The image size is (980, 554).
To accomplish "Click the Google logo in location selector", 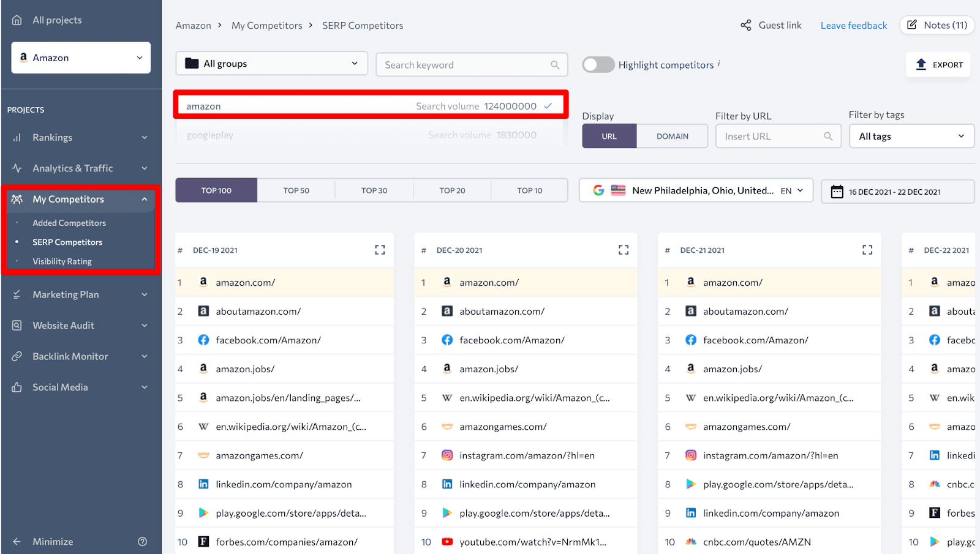I will click(598, 190).
